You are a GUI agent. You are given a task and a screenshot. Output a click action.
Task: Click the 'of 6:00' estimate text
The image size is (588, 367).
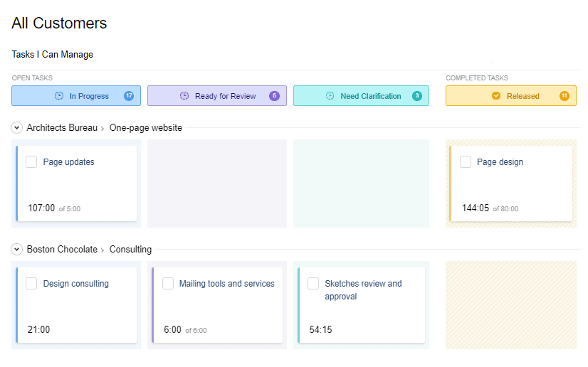point(196,330)
